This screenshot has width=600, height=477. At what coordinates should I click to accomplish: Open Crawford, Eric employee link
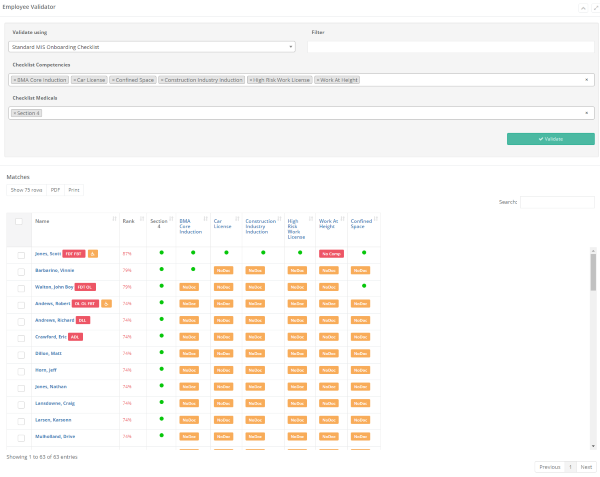51,337
